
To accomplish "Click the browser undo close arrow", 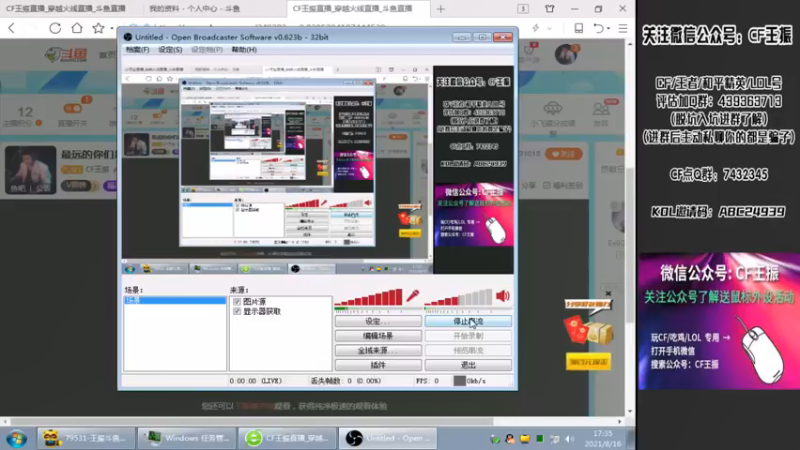I will pyautogui.click(x=598, y=28).
